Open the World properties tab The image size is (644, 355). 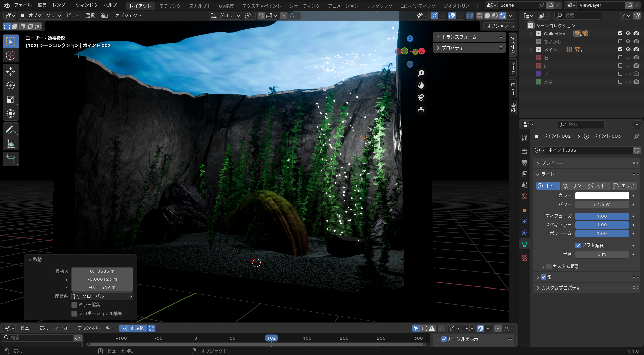point(525,196)
